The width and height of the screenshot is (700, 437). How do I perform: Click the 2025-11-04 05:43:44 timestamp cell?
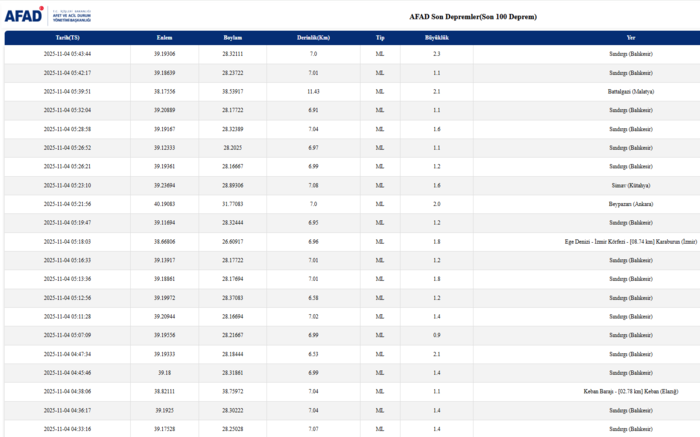pos(67,53)
